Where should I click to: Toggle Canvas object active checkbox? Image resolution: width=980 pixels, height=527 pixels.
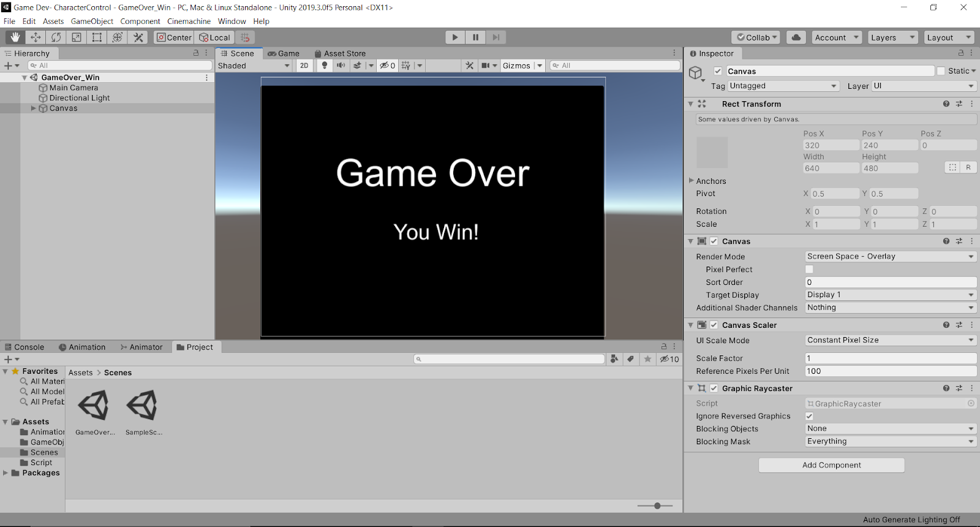pyautogui.click(x=718, y=71)
